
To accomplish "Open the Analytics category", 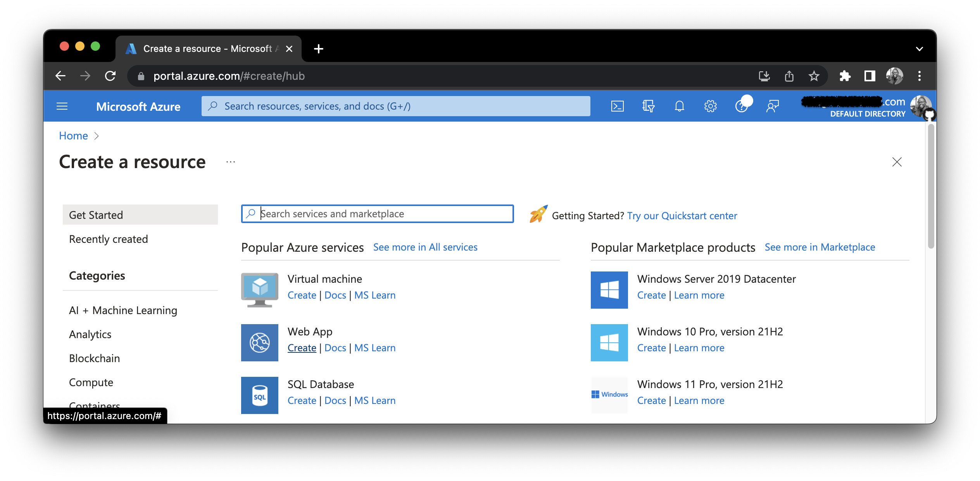I will (90, 334).
